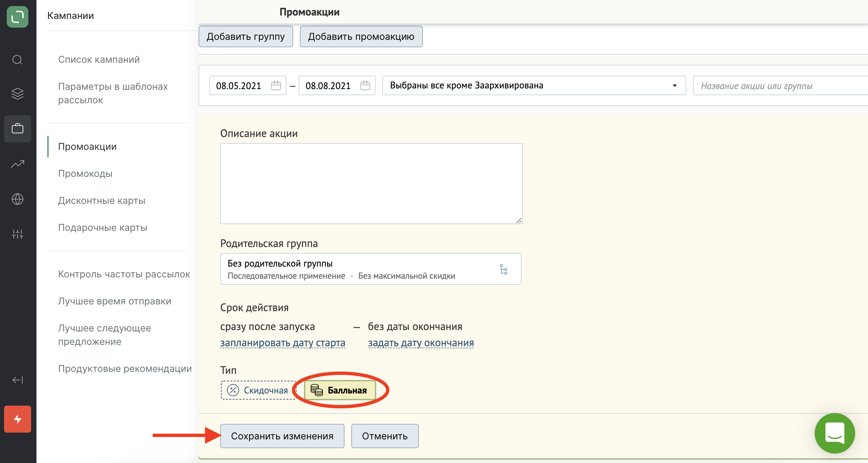The width and height of the screenshot is (868, 463).
Task: Open the Родительская группа selector
Action: pyautogui.click(x=371, y=269)
